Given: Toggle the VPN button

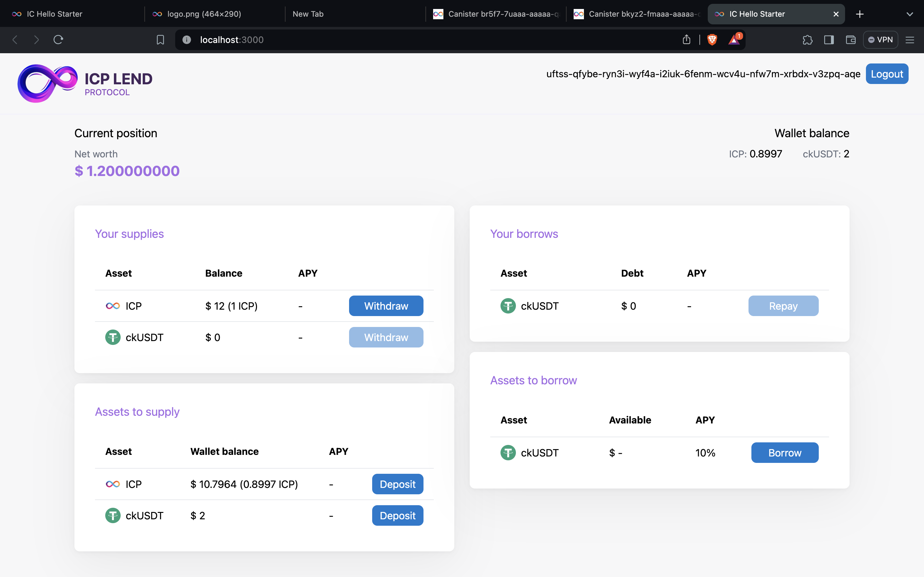Looking at the screenshot, I should [880, 40].
